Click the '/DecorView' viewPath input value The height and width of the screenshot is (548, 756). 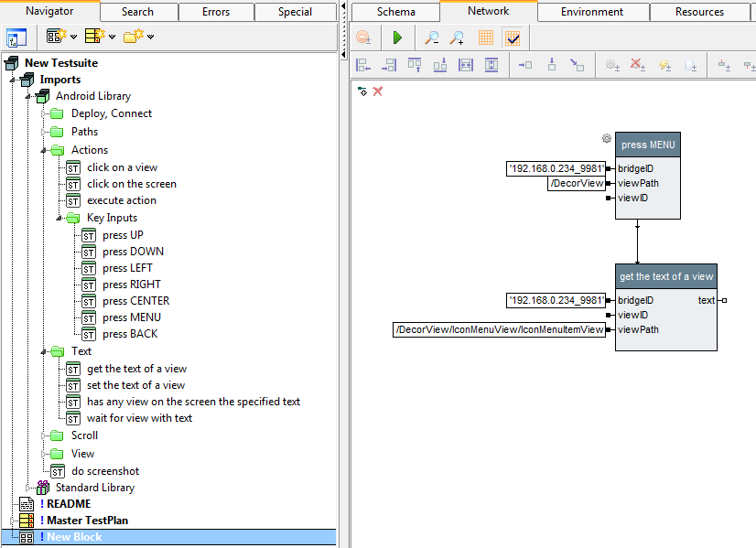point(577,183)
